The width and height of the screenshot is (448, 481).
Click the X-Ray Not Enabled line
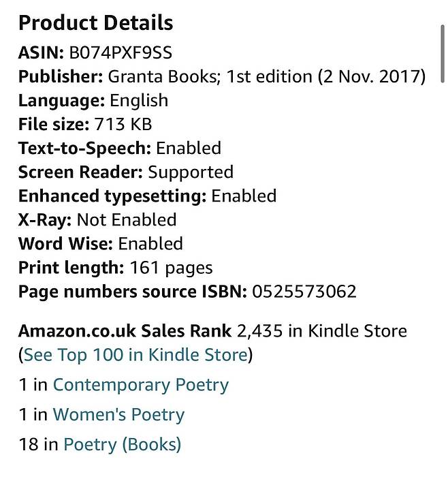(x=97, y=220)
